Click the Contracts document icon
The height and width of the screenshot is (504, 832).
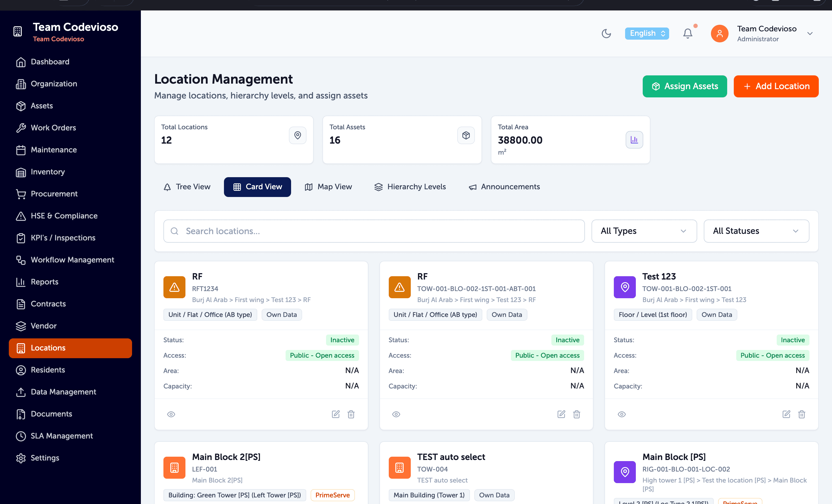pyautogui.click(x=21, y=304)
